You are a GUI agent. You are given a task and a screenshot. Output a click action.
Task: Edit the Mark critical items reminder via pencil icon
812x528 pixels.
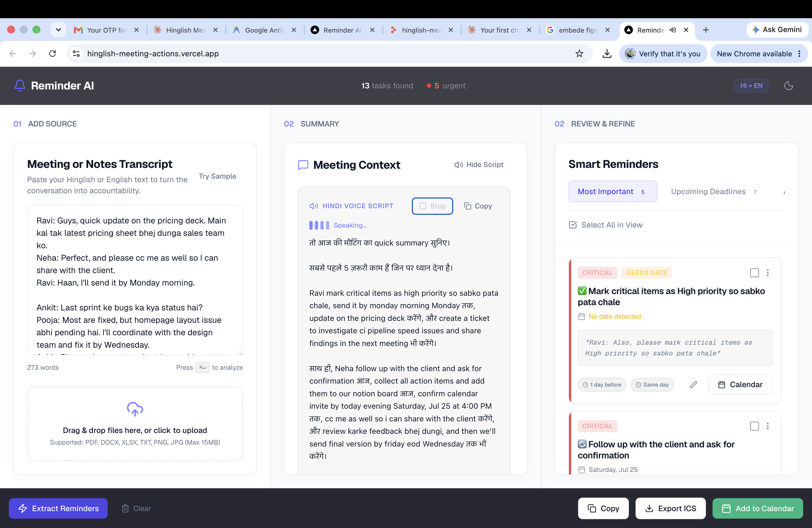(693, 385)
